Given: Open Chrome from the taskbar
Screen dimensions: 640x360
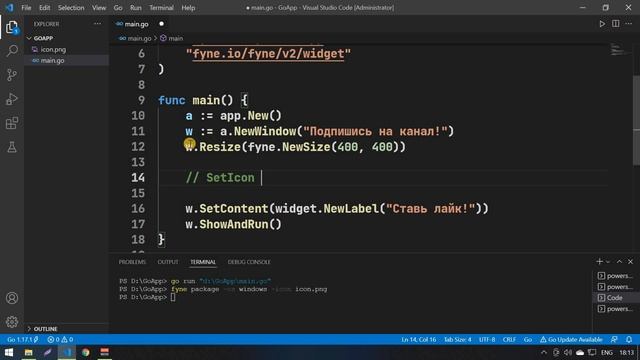Looking at the screenshot, I should tap(85, 352).
